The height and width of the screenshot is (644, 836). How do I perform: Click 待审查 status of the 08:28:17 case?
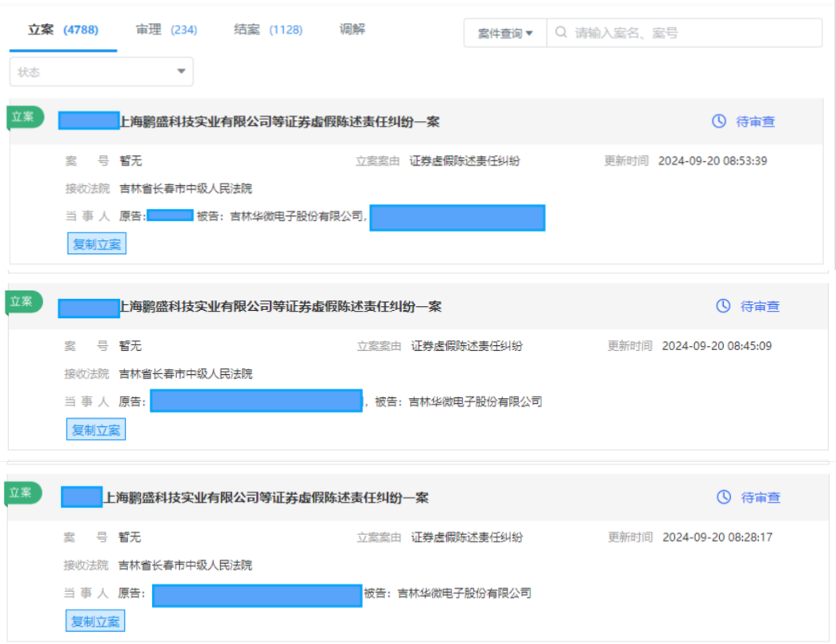761,497
